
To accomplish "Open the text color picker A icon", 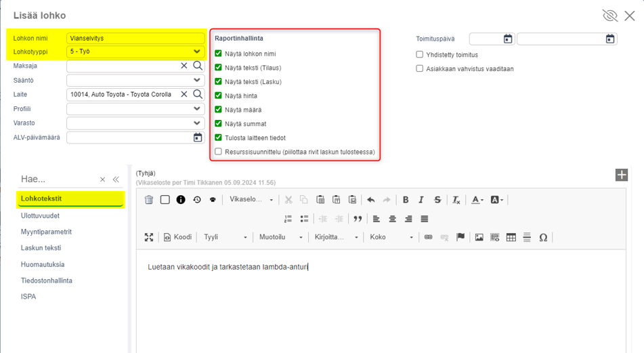I will point(477,200).
